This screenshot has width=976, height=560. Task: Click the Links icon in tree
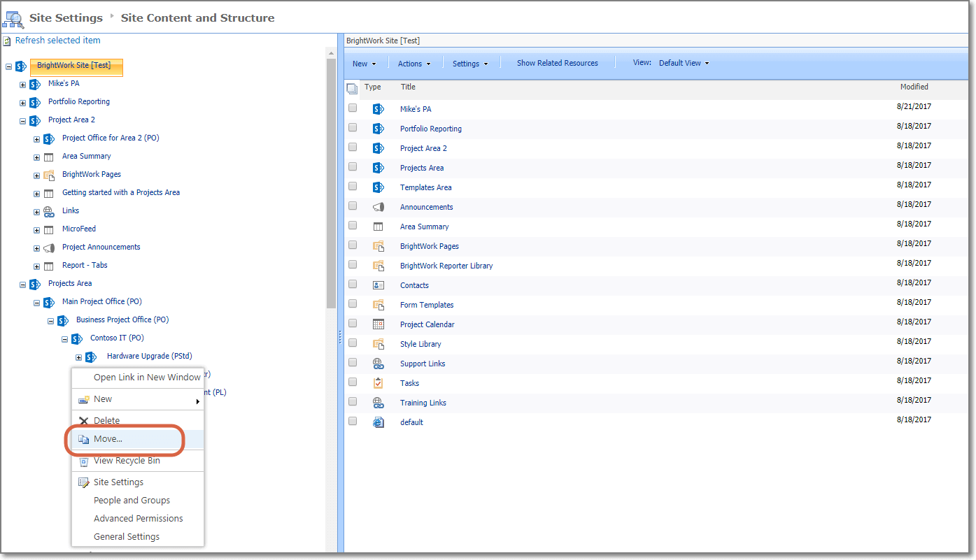click(49, 211)
